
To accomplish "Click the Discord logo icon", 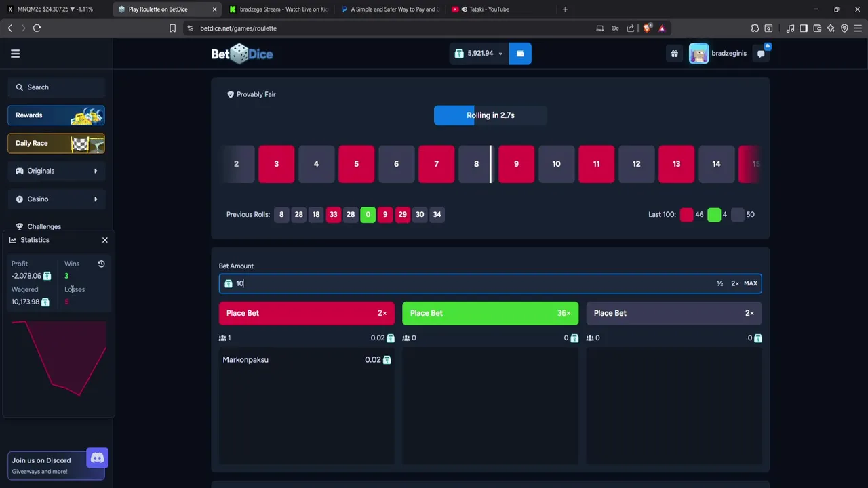I will [97, 458].
